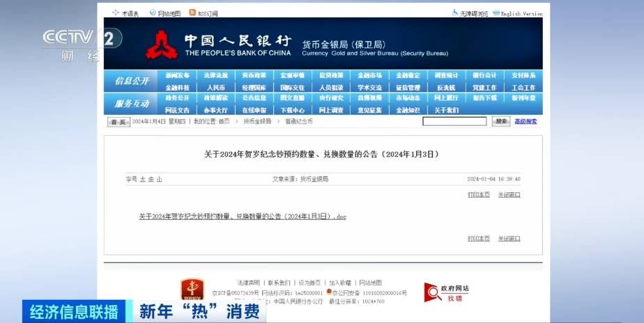Open the 网上调查 menu item
Image resolution: width=644 pixels, height=323 pixels.
(331, 111)
